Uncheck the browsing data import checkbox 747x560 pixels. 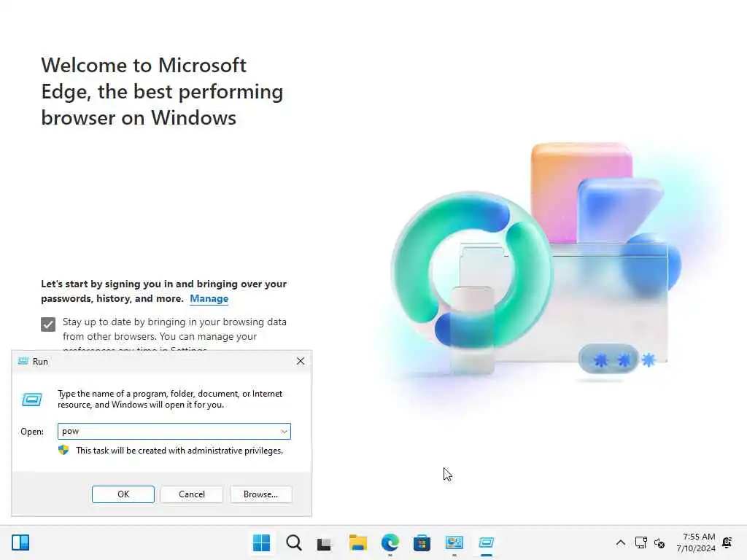coord(48,324)
